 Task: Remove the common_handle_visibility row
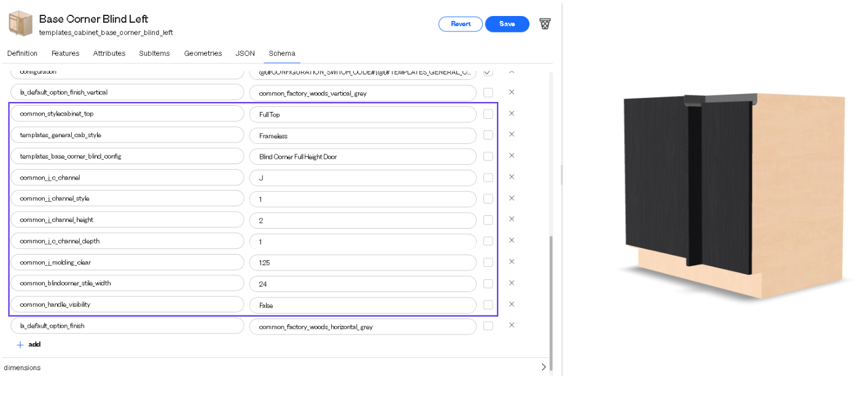click(511, 304)
